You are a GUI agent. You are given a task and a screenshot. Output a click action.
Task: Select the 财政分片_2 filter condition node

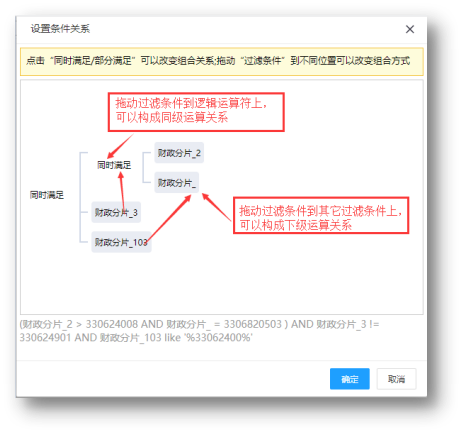179,153
